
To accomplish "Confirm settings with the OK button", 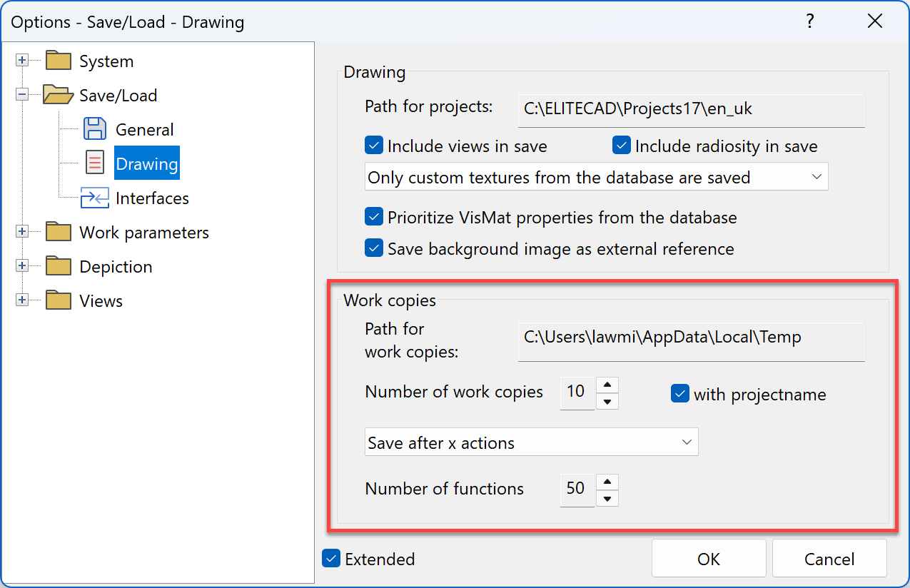I will [708, 558].
